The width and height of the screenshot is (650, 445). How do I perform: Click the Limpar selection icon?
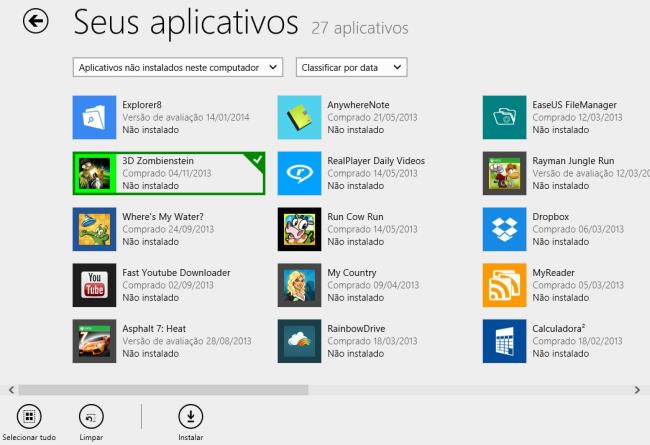[x=91, y=416]
